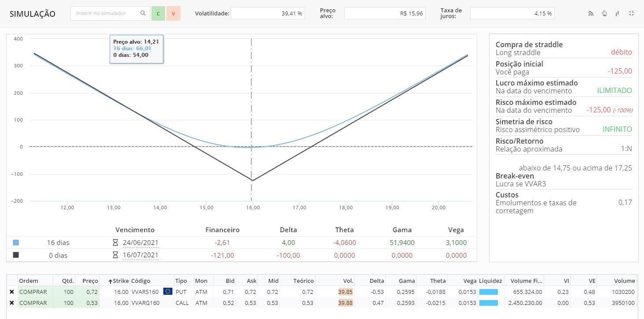644x319 pixels.
Task: Click the code VVARG160
Action: (x=145, y=303)
